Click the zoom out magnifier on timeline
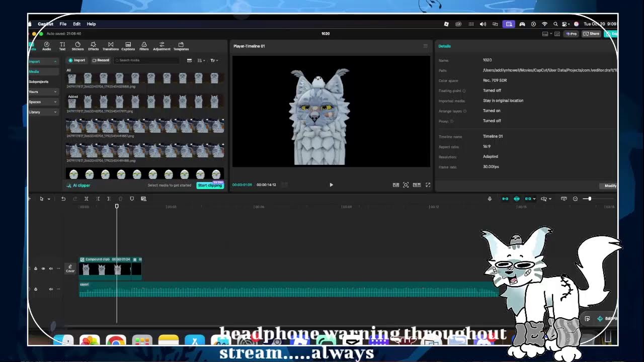The width and height of the screenshot is (644, 362). coord(575,199)
